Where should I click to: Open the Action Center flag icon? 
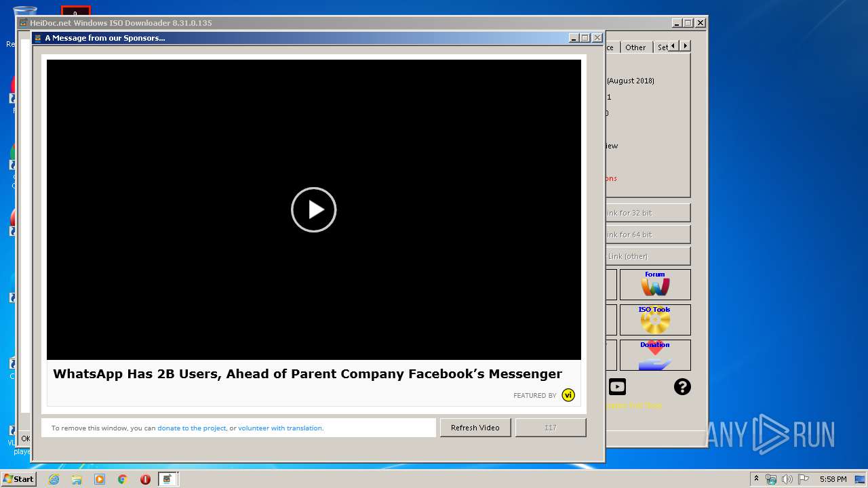coord(802,479)
